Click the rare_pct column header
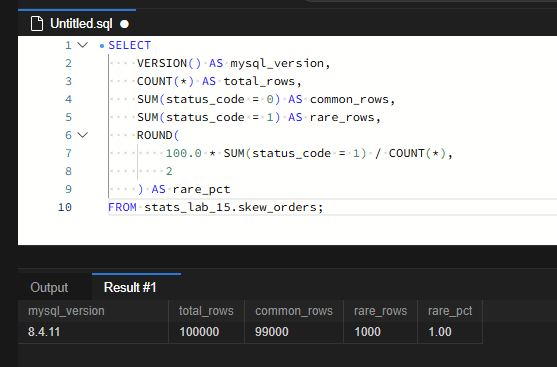557x367 pixels. (450, 311)
